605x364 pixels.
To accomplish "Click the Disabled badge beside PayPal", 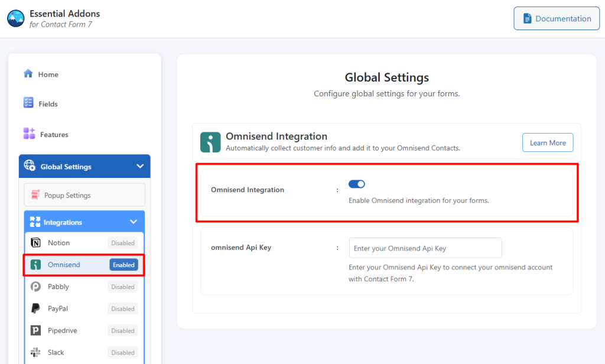I will coord(123,308).
